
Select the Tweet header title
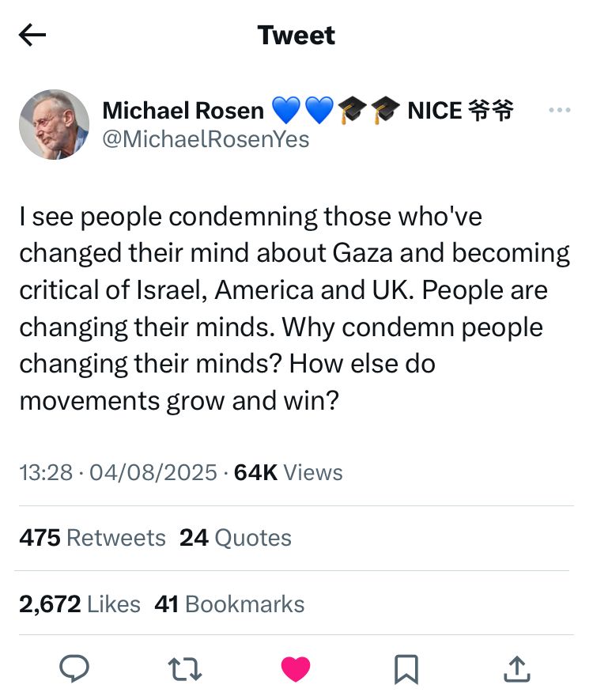(296, 35)
